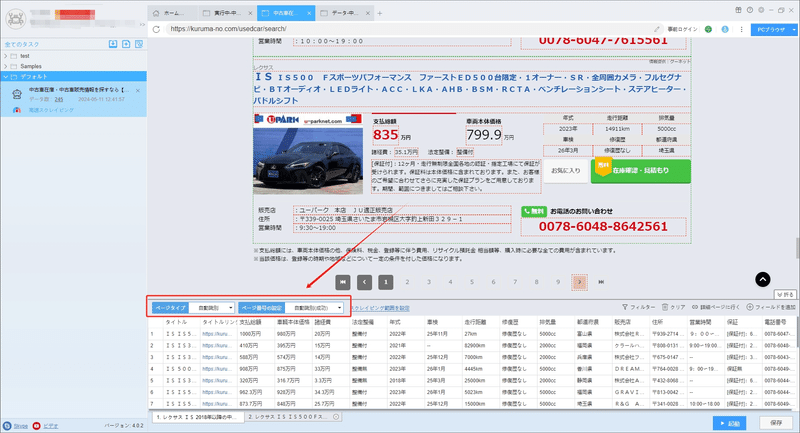The height and width of the screenshot is (433, 800).
Task: Switch to the データ tab
Action: point(345,13)
